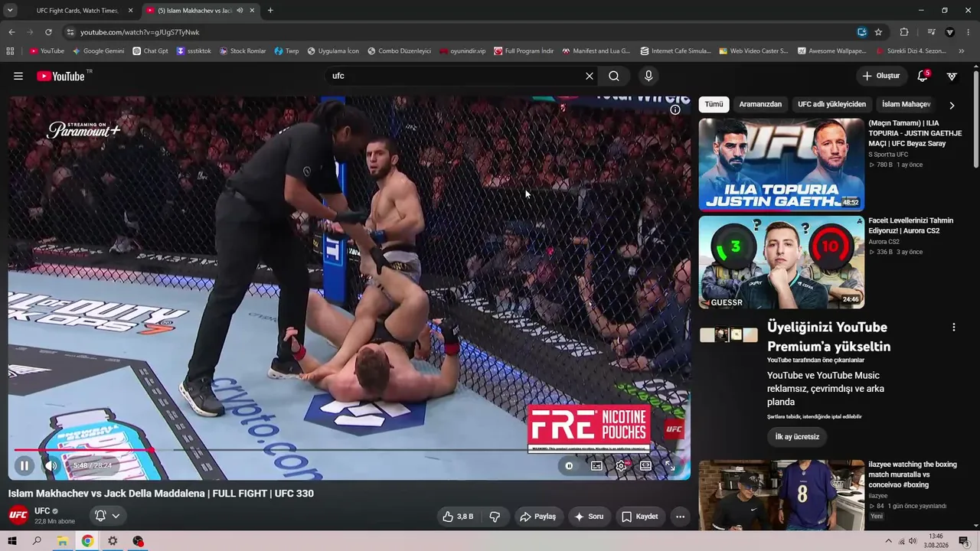Open the YouTube notifications bell

click(923, 76)
